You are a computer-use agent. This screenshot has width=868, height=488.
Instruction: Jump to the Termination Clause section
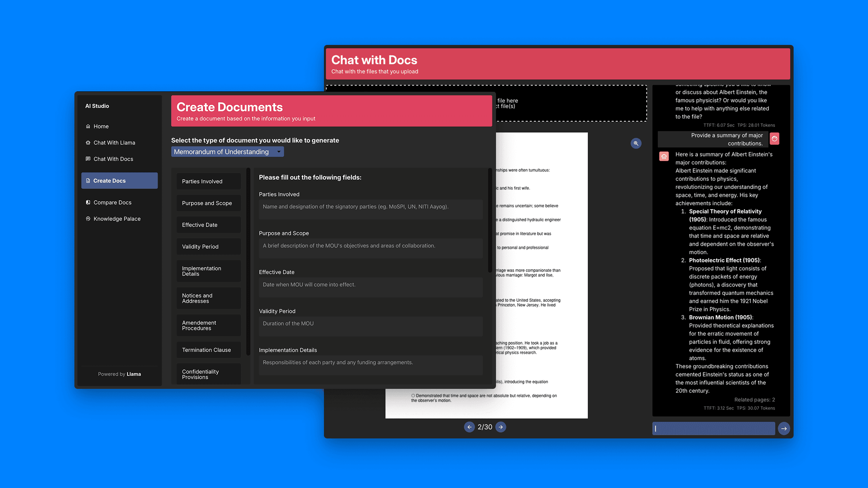208,350
